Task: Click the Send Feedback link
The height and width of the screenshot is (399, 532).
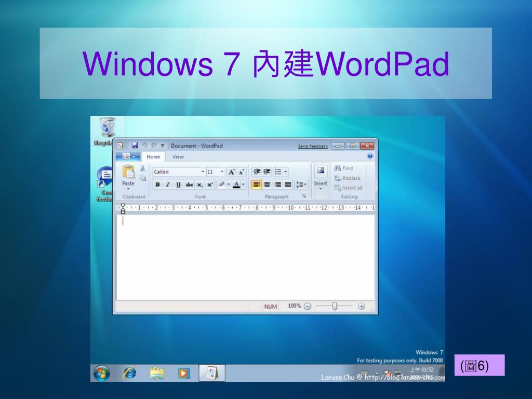Action: (x=313, y=146)
